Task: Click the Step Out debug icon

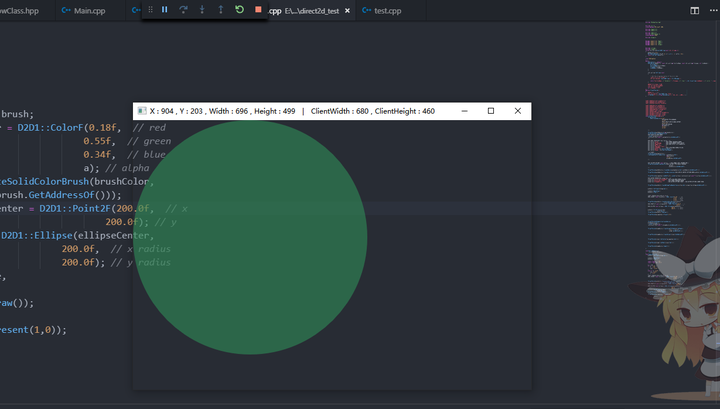Action: (220, 10)
